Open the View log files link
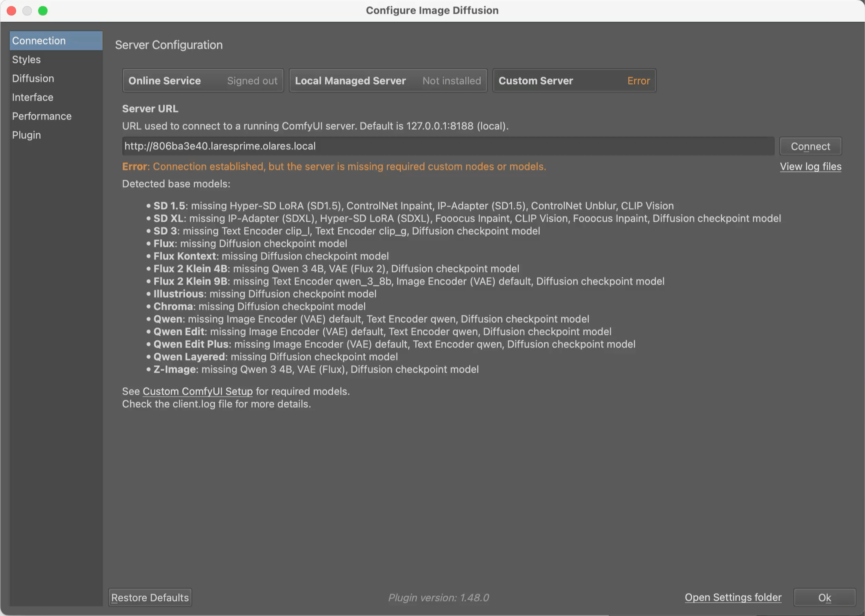The height and width of the screenshot is (616, 865). (810, 167)
